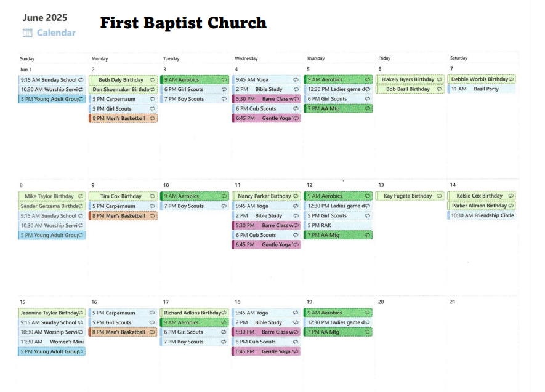Select the 5 PM RAK event on June 12
The width and height of the screenshot is (545, 392).
(x=338, y=225)
